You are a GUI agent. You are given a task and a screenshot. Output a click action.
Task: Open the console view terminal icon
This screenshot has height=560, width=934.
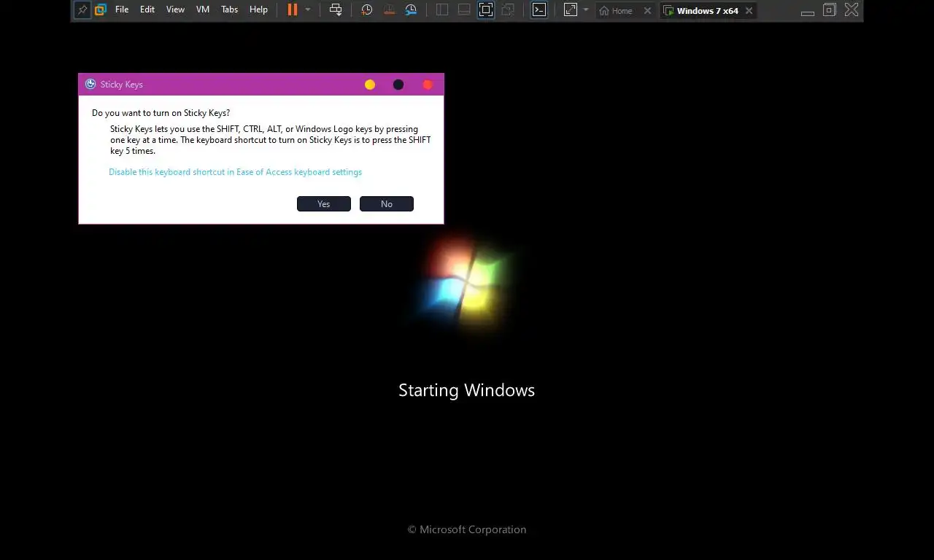539,10
